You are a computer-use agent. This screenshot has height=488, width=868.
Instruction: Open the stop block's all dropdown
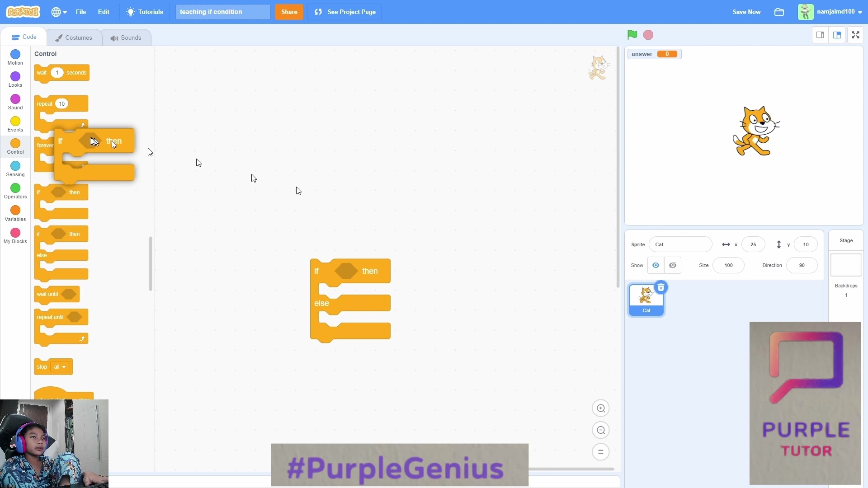point(60,367)
